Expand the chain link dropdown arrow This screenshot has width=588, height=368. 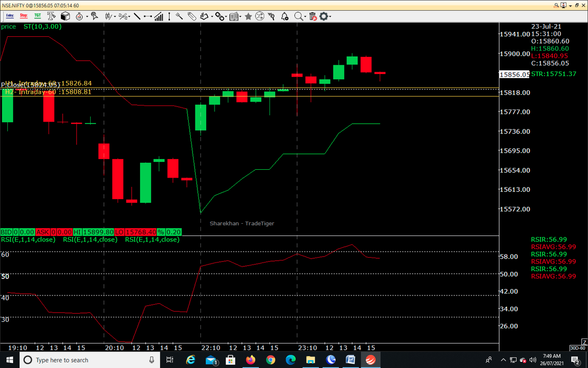(226, 16)
